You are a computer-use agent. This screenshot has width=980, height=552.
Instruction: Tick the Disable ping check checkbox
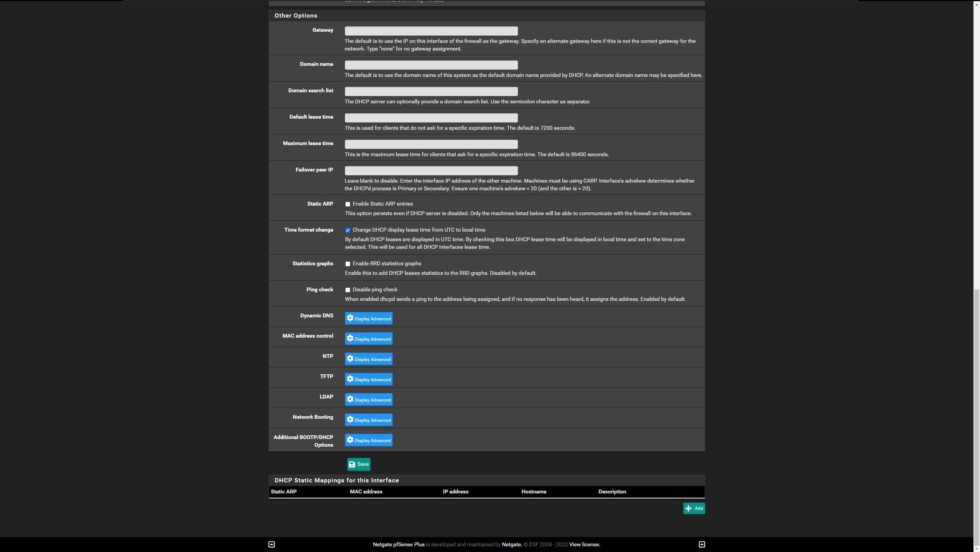click(348, 290)
